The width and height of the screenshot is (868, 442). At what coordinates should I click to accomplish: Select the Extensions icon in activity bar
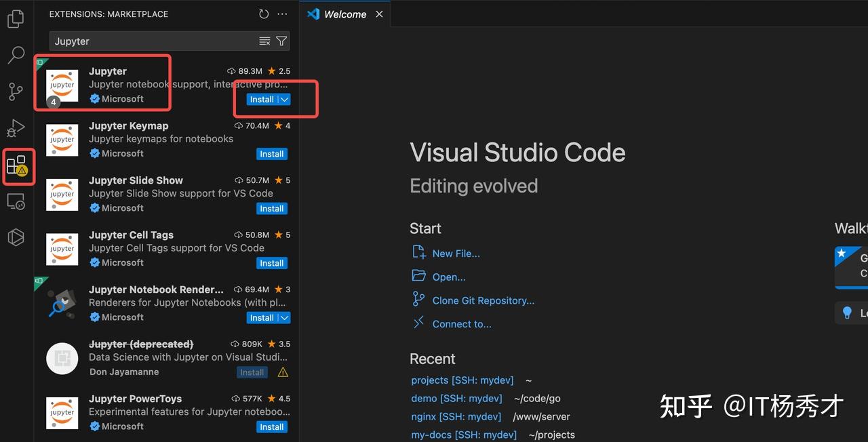(x=16, y=165)
